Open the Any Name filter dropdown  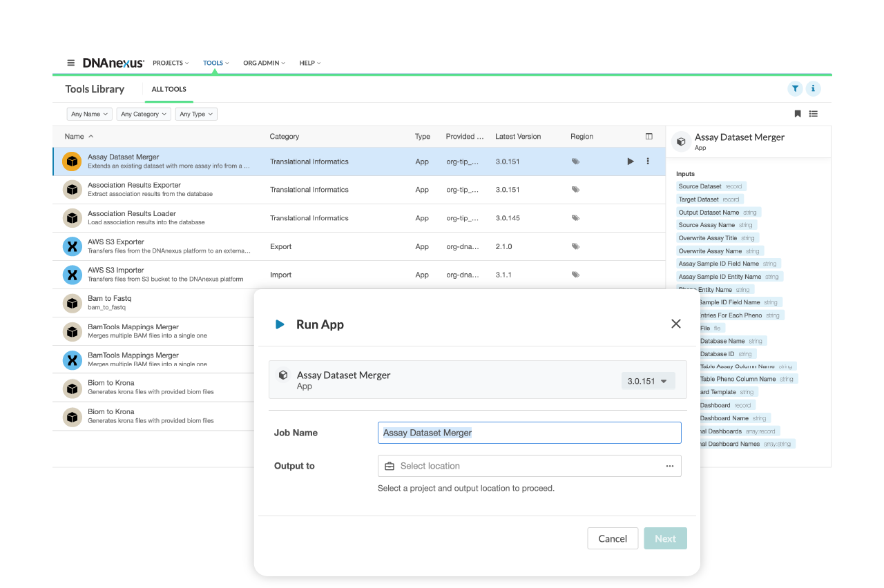pyautogui.click(x=90, y=114)
